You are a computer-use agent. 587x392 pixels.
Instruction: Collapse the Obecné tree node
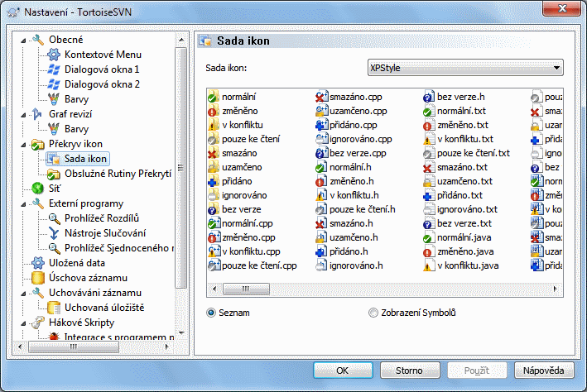coord(23,40)
